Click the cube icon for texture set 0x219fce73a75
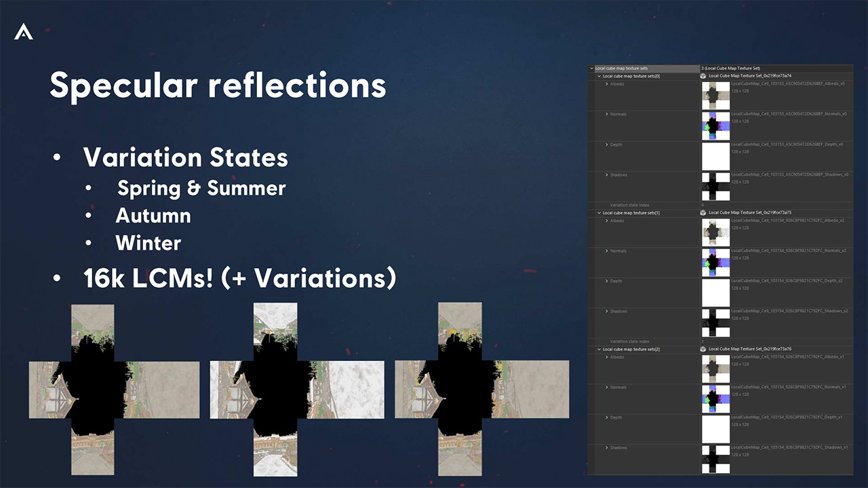 (x=704, y=212)
